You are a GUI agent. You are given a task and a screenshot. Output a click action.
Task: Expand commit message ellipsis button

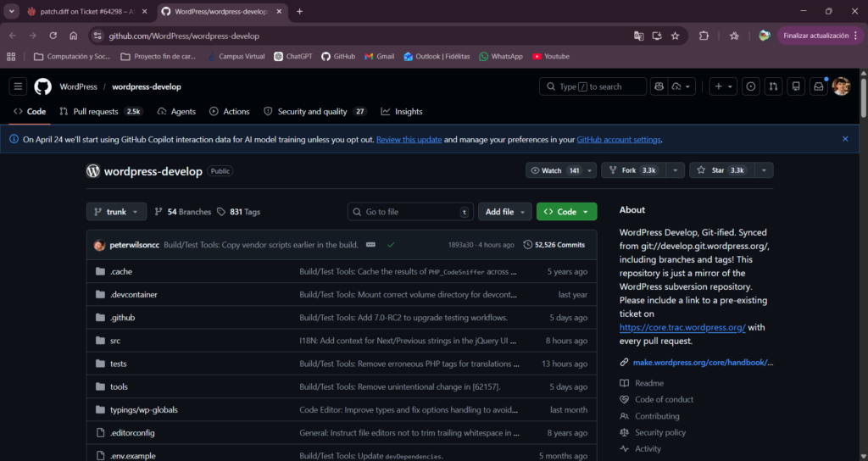pyautogui.click(x=370, y=245)
